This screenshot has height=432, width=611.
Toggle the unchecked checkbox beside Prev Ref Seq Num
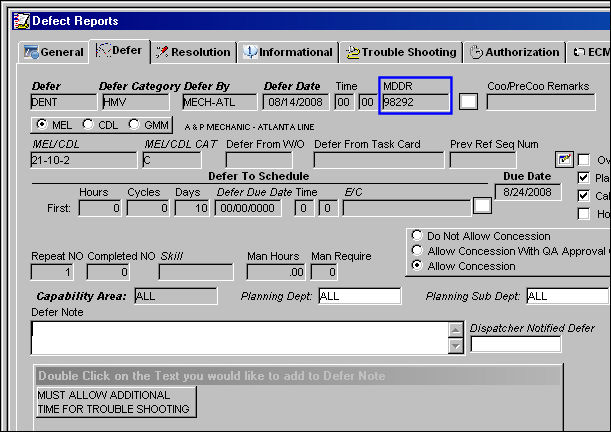click(584, 160)
